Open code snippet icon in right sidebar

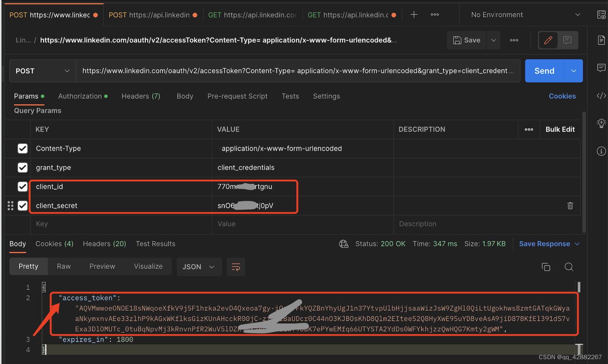(x=601, y=96)
